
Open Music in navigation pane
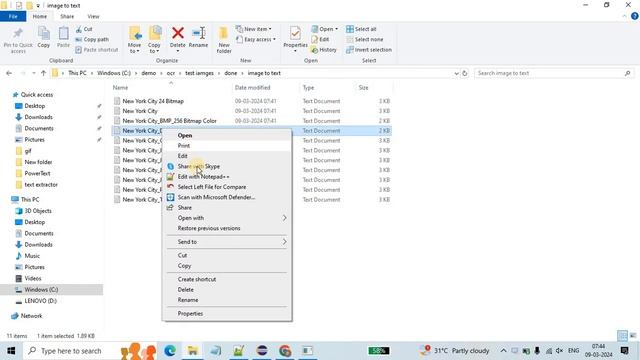(32, 256)
